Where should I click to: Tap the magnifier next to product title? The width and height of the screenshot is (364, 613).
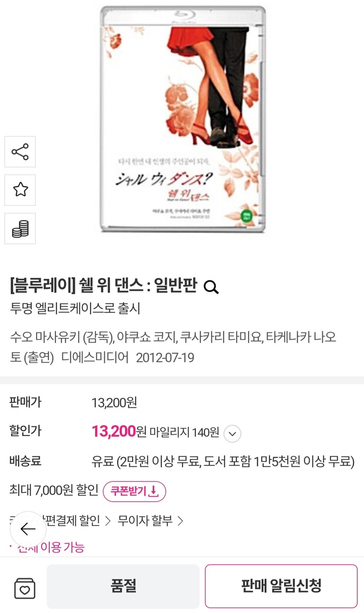[x=211, y=287]
